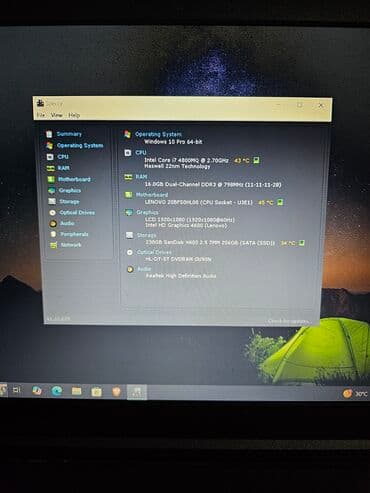Open File Explorer from the taskbar
This screenshot has height=493, width=370.
(x=76, y=391)
